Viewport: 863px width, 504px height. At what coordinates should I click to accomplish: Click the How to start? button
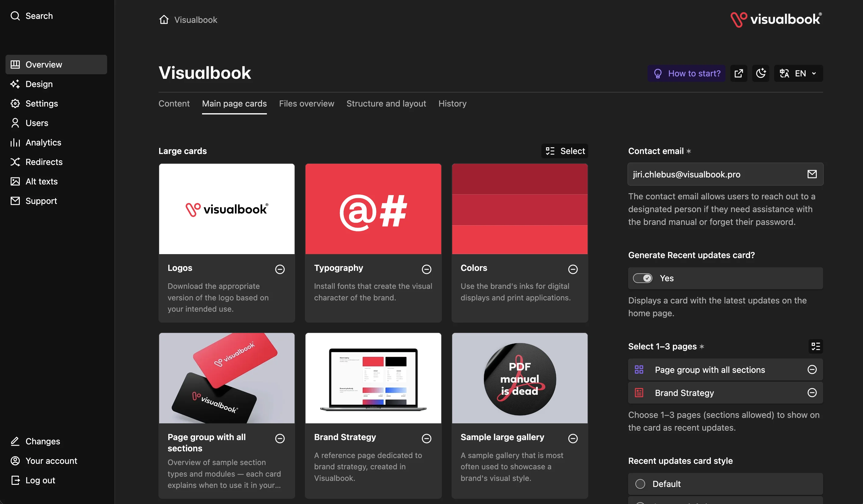[x=686, y=73]
